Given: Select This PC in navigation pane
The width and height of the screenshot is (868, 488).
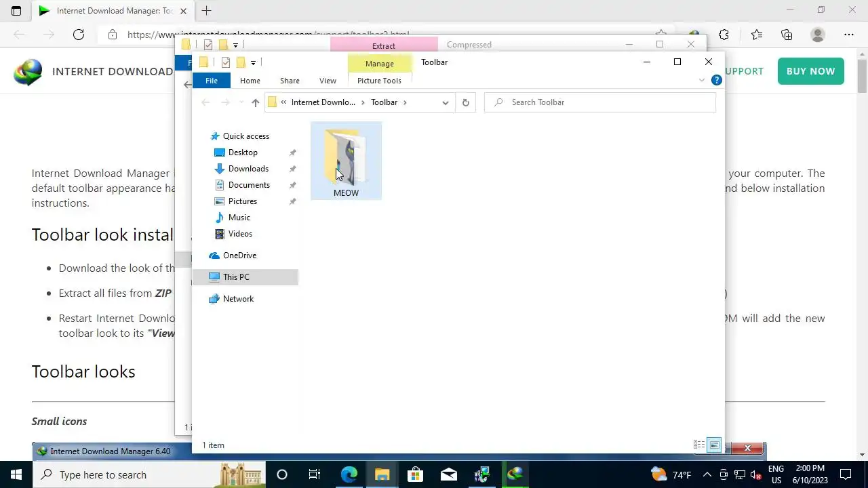Looking at the screenshot, I should (245, 277).
